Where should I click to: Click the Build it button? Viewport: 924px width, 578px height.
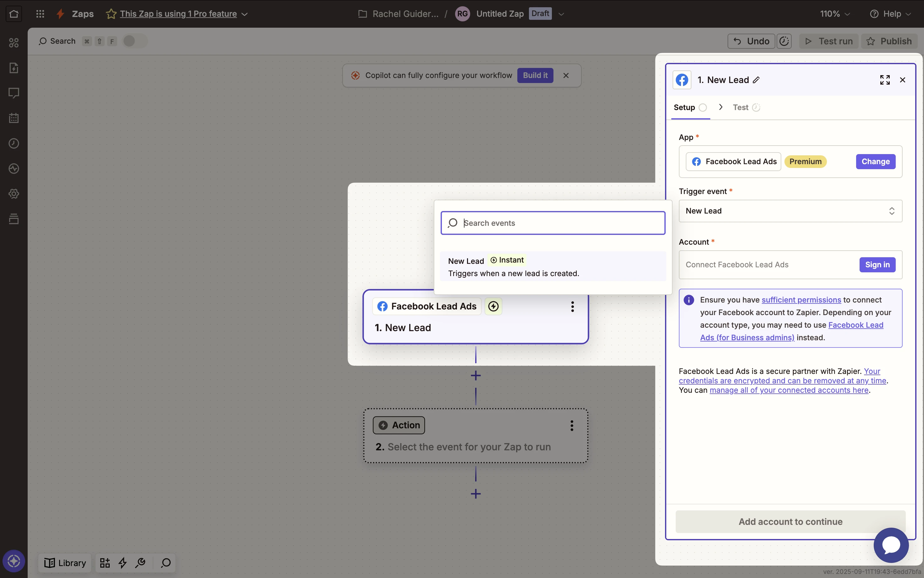(x=535, y=76)
